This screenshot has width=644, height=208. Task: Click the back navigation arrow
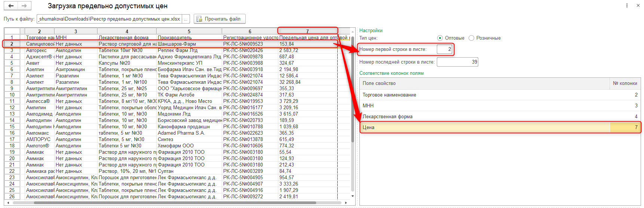11,6
